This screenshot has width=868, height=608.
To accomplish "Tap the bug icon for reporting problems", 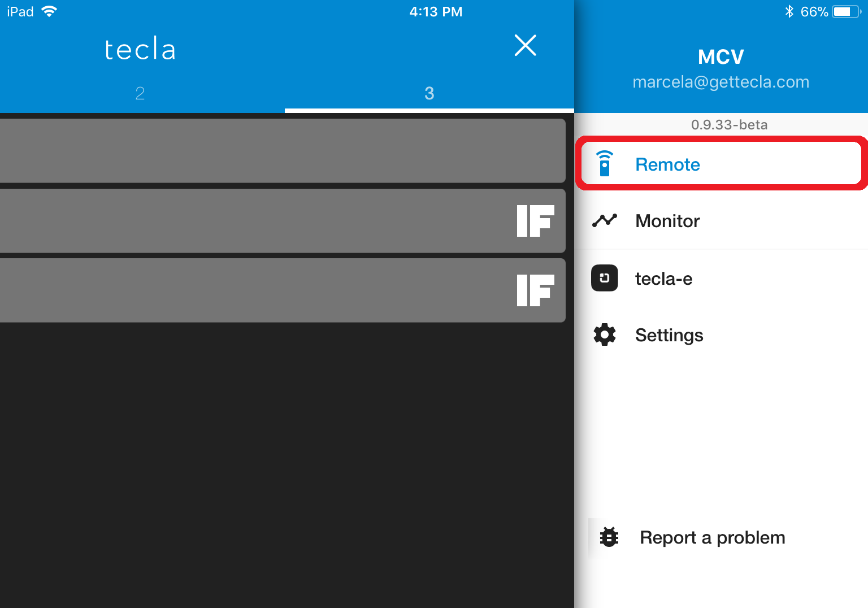I will pos(609,537).
